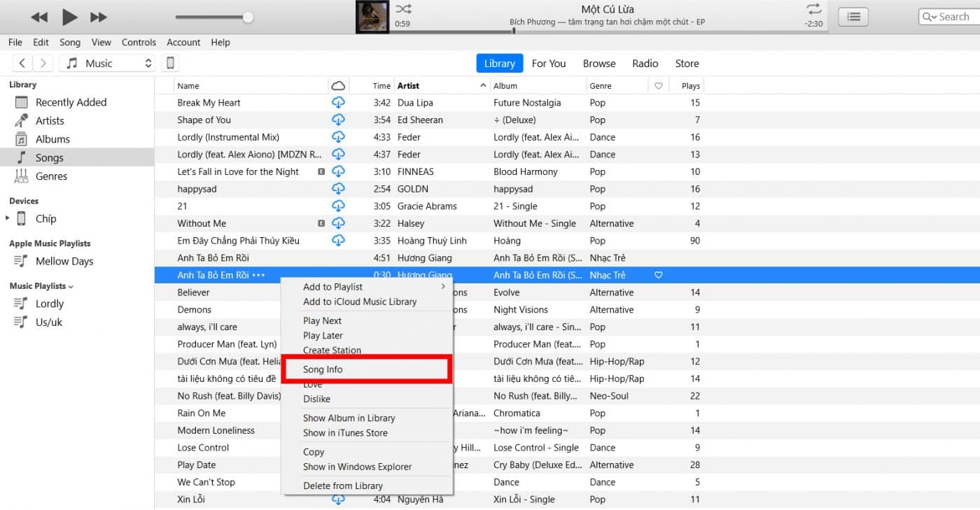The height and width of the screenshot is (510, 980).
Task: Toggle shuffle playback
Action: pos(403,9)
